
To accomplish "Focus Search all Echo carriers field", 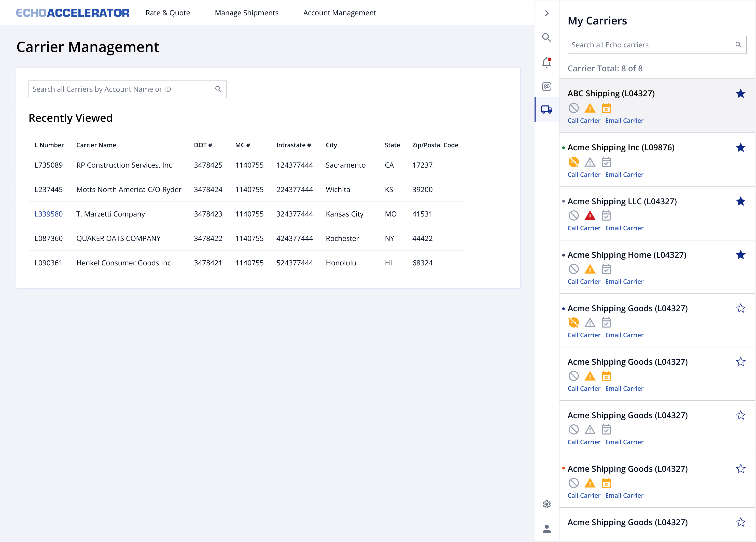I will (x=657, y=45).
